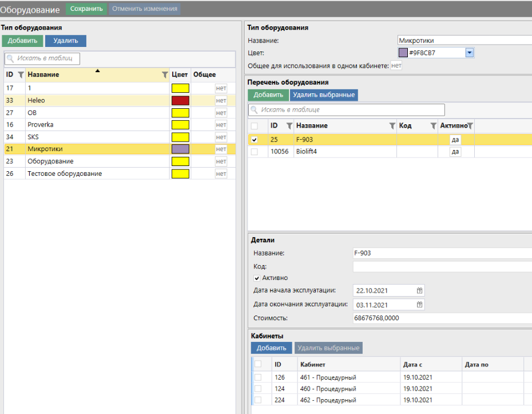
Task: Select the Тестовое оборудование row
Action: pyautogui.click(x=86, y=174)
